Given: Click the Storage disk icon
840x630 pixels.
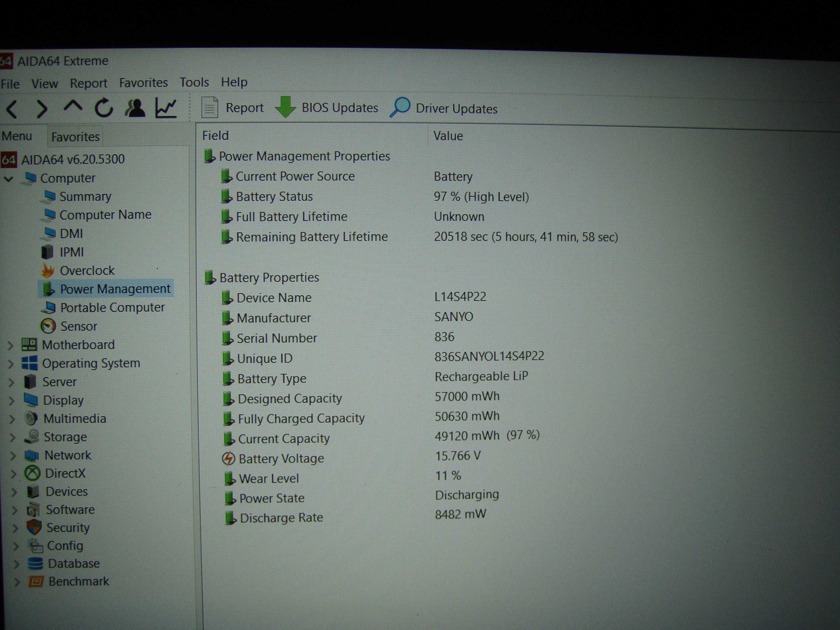Looking at the screenshot, I should (32, 437).
